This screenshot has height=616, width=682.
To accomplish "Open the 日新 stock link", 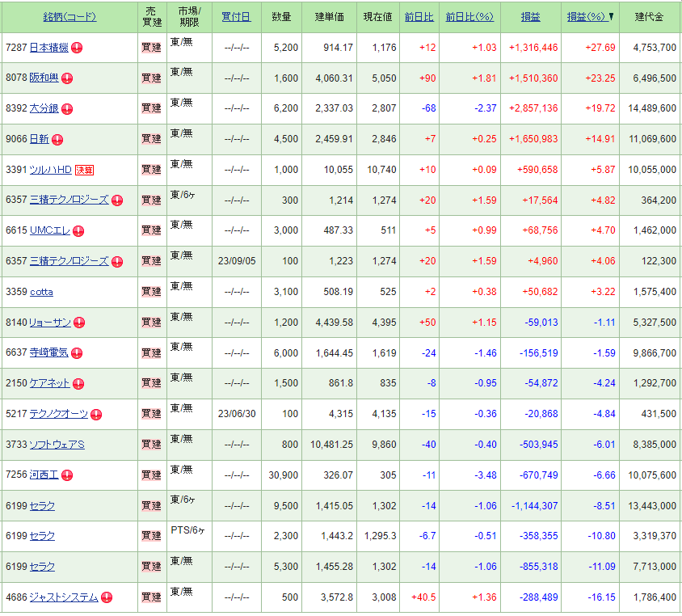I will click(x=39, y=139).
